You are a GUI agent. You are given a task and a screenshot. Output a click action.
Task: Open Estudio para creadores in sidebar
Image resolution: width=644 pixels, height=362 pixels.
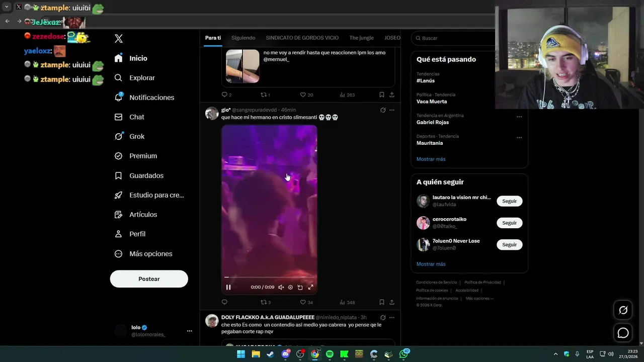149,195
